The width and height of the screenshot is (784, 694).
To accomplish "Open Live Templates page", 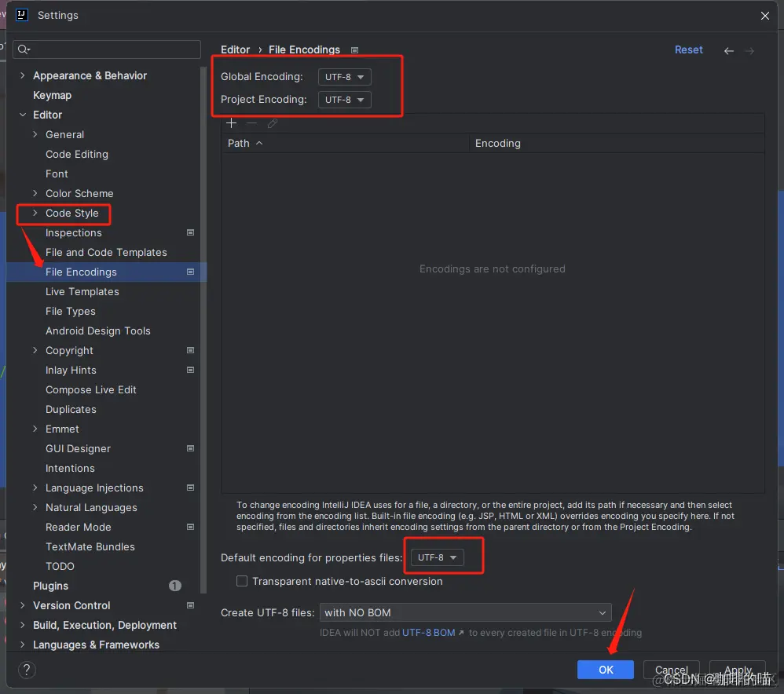I will coord(82,291).
